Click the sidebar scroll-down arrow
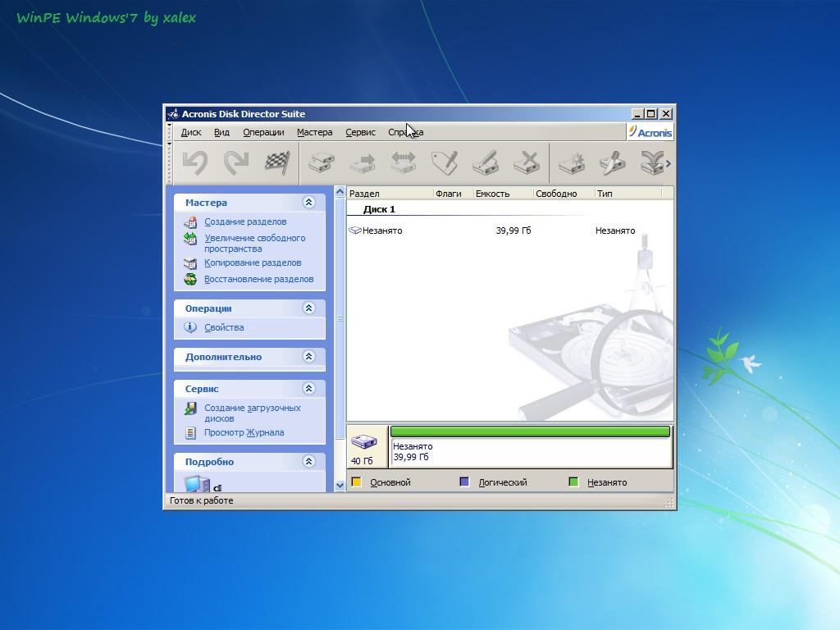Image resolution: width=840 pixels, height=630 pixels. click(x=340, y=486)
